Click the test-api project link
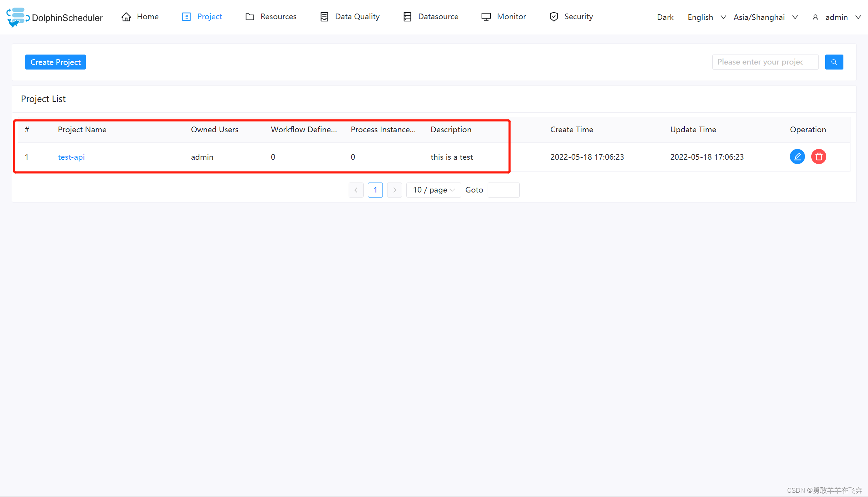Image resolution: width=868 pixels, height=497 pixels. [71, 157]
